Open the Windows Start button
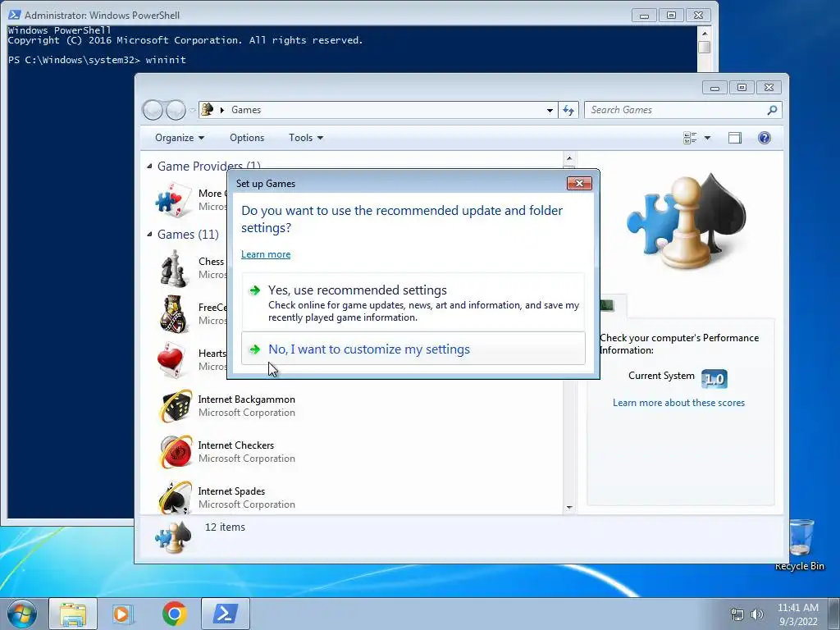 click(22, 614)
